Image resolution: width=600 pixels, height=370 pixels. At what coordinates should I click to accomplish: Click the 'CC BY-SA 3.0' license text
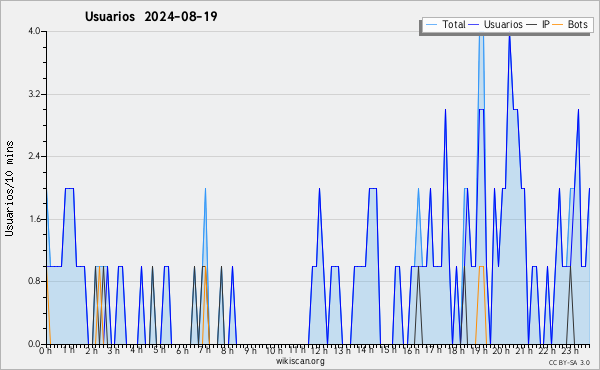coord(569,362)
